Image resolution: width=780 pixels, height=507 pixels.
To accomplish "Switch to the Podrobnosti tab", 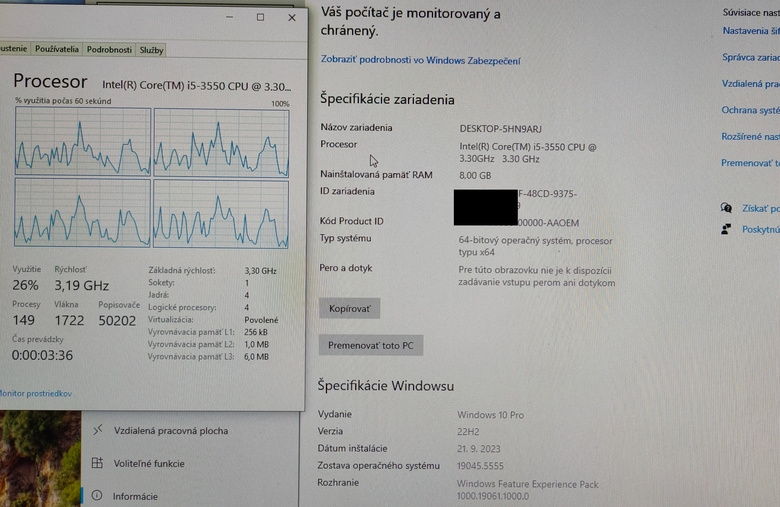I will [109, 50].
